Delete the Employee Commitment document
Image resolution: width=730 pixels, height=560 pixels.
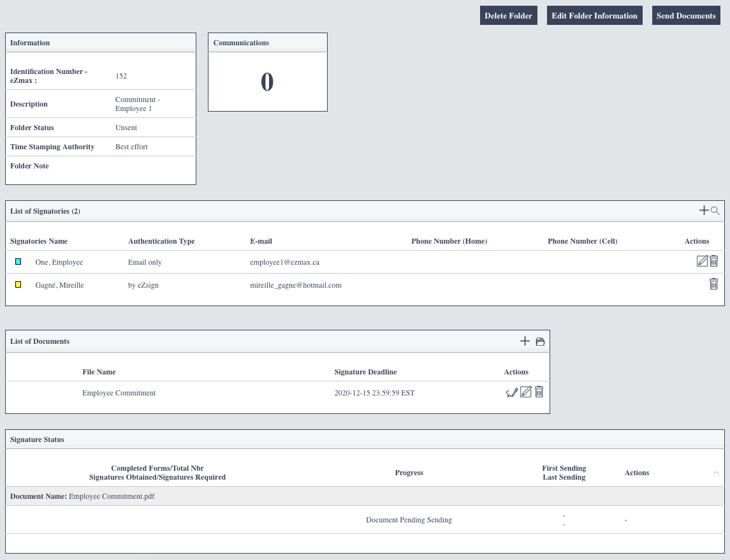pyautogui.click(x=539, y=392)
